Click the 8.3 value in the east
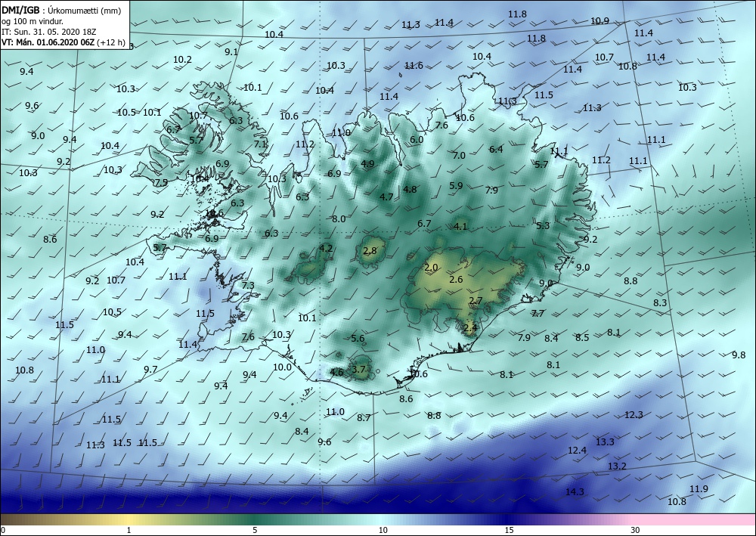The image size is (756, 536). pos(660,302)
